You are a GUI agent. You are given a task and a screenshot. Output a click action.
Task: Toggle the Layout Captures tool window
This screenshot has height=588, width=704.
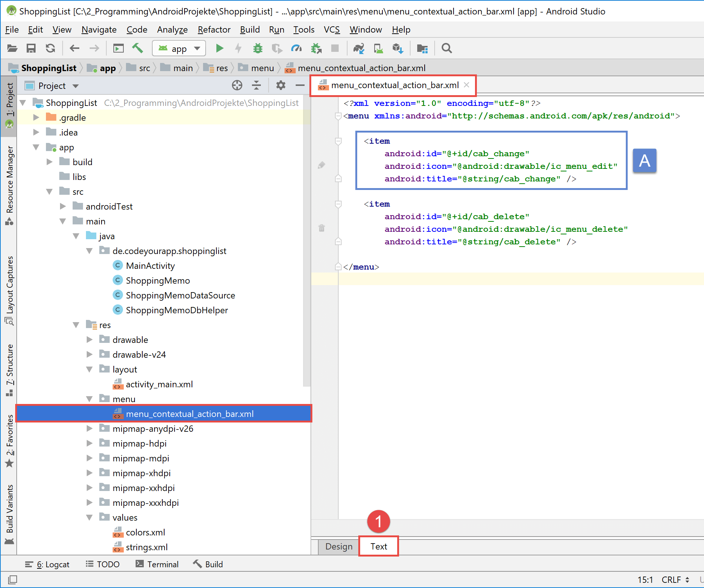[x=9, y=291]
